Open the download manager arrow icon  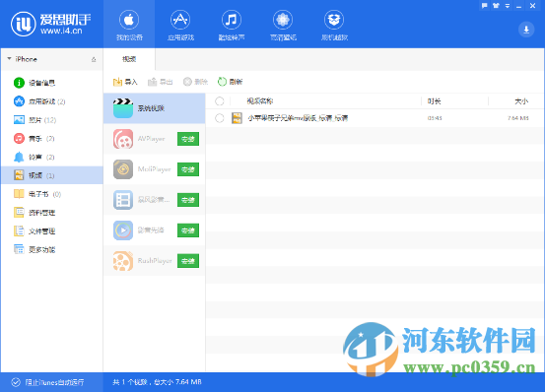(x=526, y=30)
